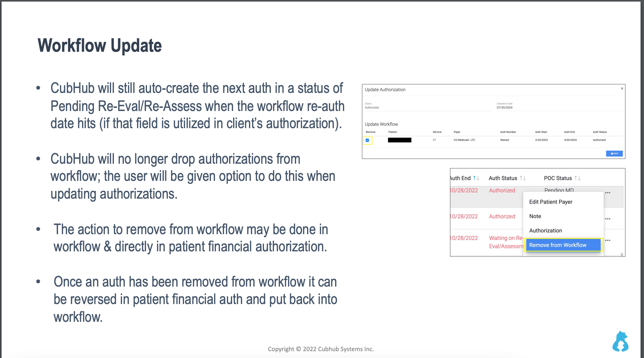The height and width of the screenshot is (358, 644).
Task: Click the Expiration Date field 07/30/2024
Action: click(x=559, y=106)
